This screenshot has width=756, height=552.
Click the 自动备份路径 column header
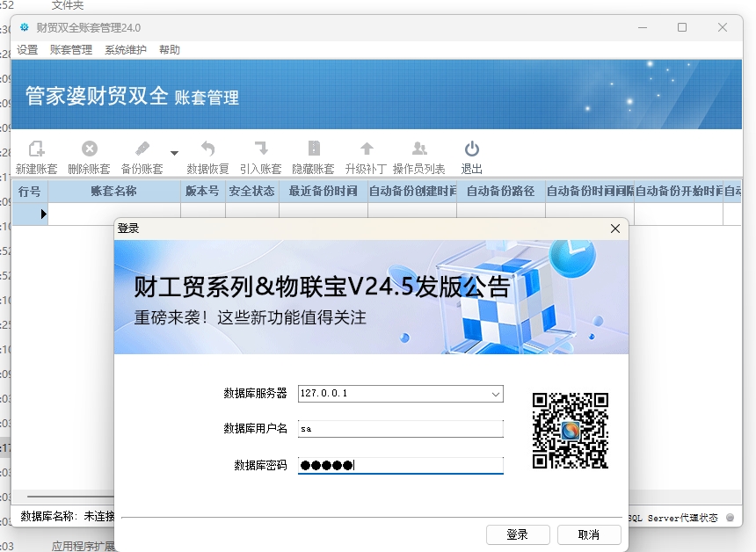click(501, 192)
